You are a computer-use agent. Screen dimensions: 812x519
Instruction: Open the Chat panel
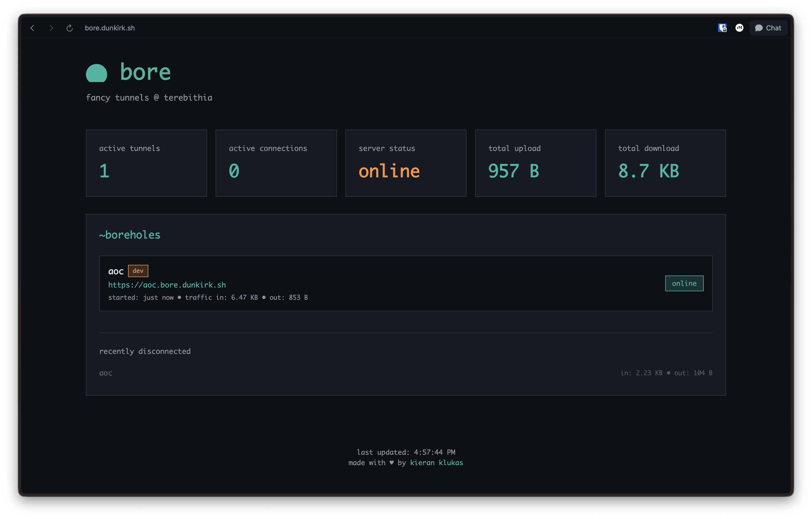pyautogui.click(x=768, y=28)
